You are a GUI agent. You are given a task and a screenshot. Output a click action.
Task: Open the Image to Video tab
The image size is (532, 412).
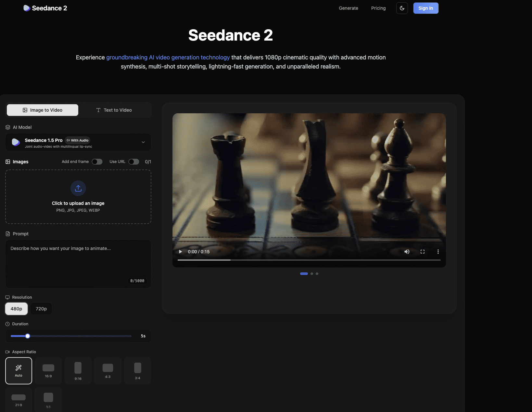[x=42, y=110]
